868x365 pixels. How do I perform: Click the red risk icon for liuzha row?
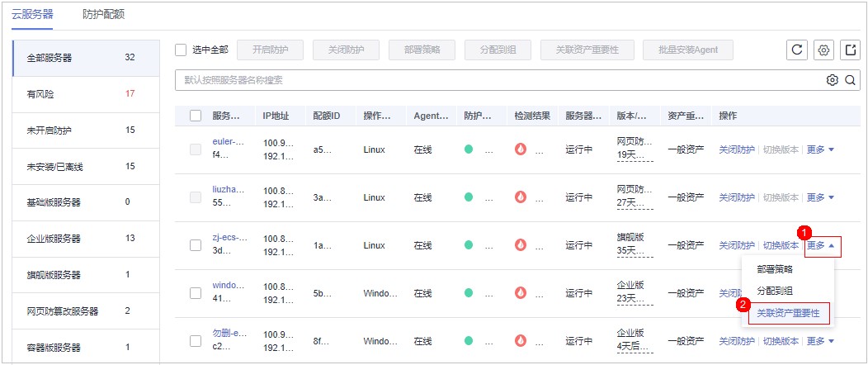click(x=521, y=197)
